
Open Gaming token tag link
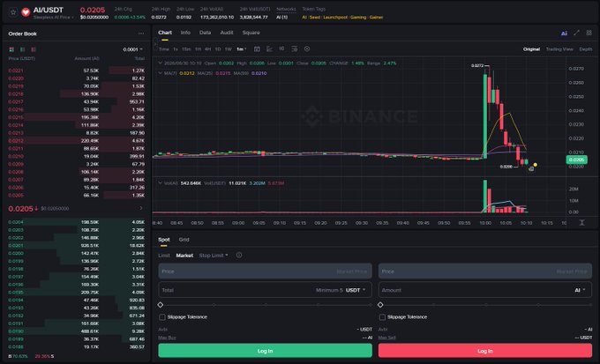click(358, 18)
